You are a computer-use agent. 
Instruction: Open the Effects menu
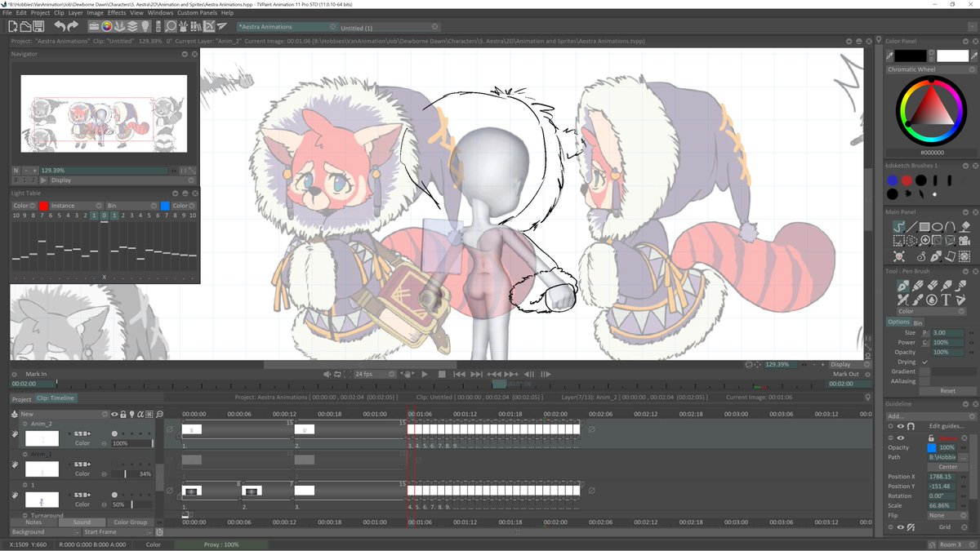(117, 13)
